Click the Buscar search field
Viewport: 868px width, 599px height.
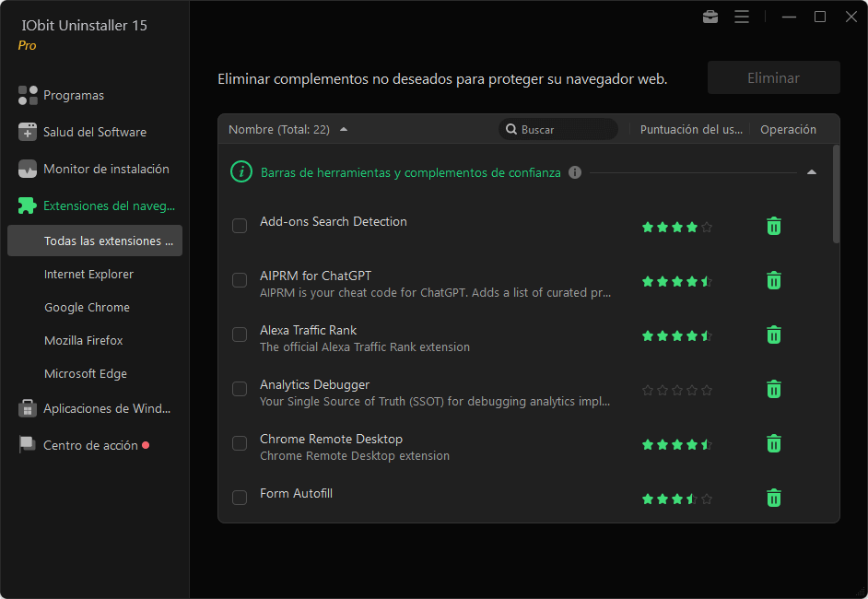(564, 130)
